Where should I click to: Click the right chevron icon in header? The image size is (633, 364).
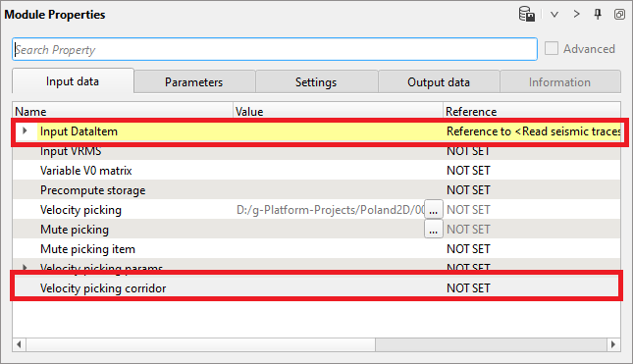click(x=576, y=14)
